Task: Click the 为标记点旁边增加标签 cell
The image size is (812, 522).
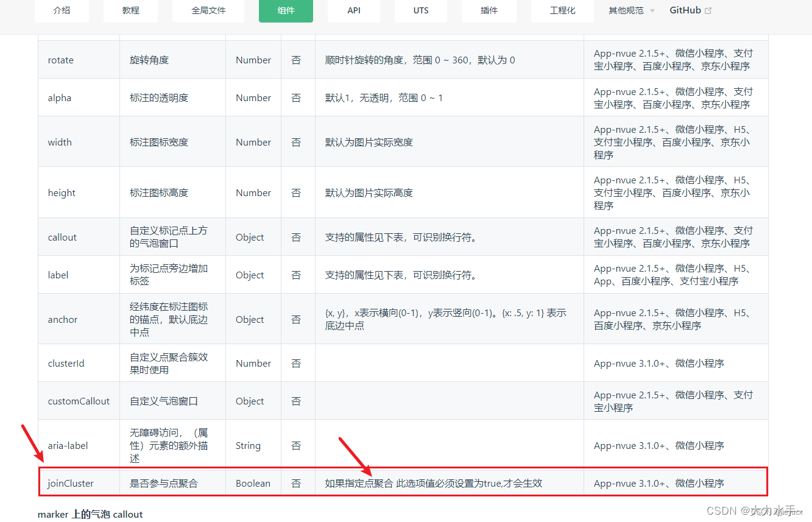Action: (x=173, y=275)
